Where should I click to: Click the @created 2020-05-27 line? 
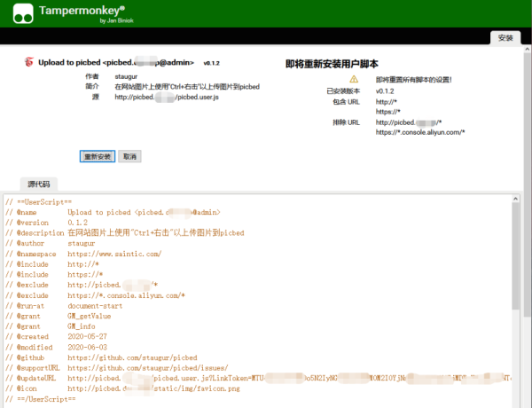pos(56,337)
